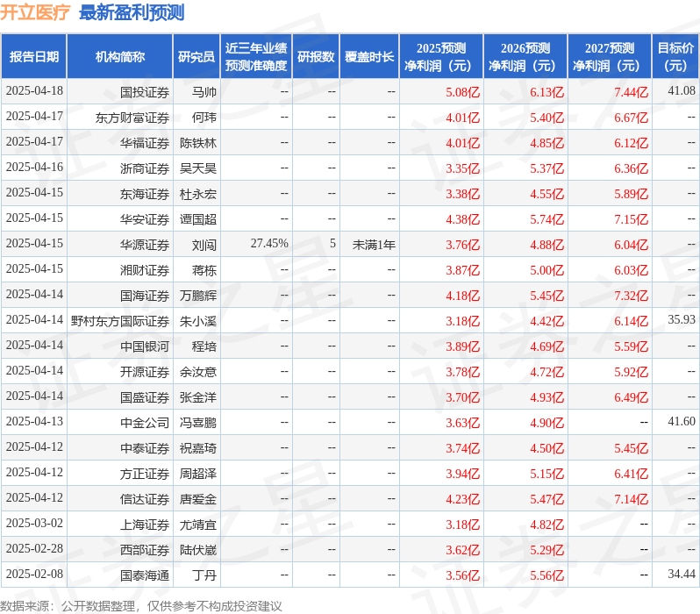
Task: Click the 2025-02-28 report date
Action: [x=34, y=549]
